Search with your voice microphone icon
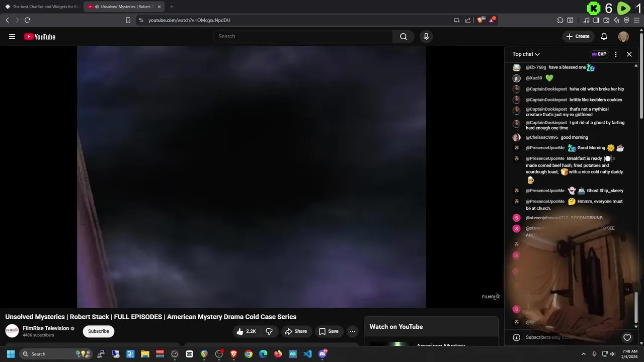 pyautogui.click(x=426, y=36)
